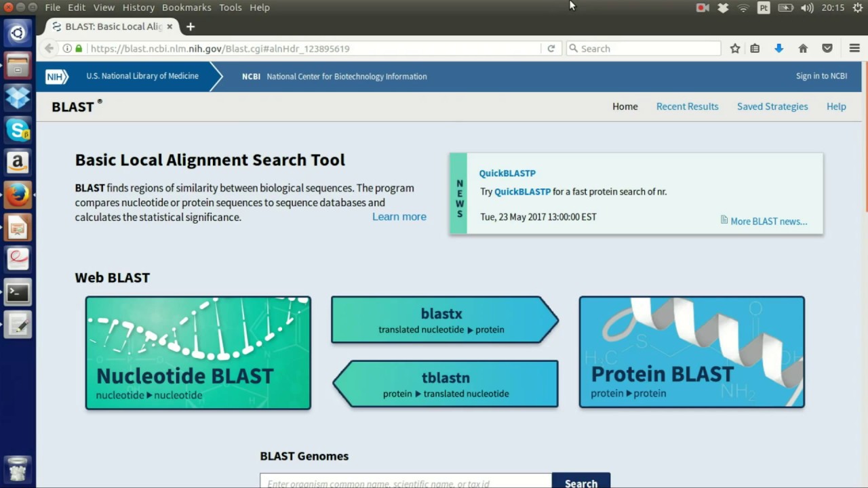Image resolution: width=868 pixels, height=488 pixels.
Task: Reload the page
Action: (551, 49)
